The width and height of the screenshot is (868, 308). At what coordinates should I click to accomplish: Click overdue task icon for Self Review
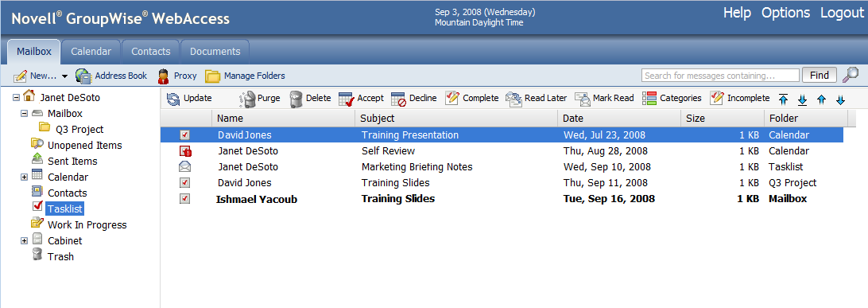185,150
